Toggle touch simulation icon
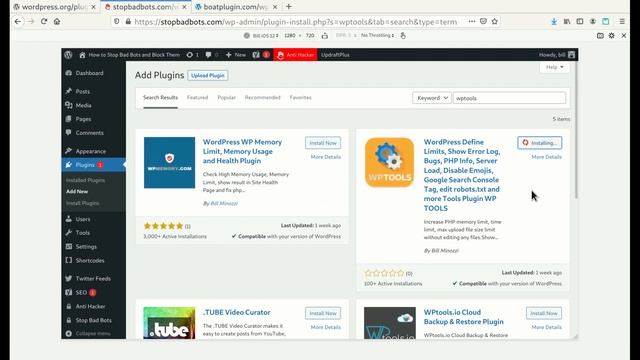This screenshot has height=360, width=640. 403,36
